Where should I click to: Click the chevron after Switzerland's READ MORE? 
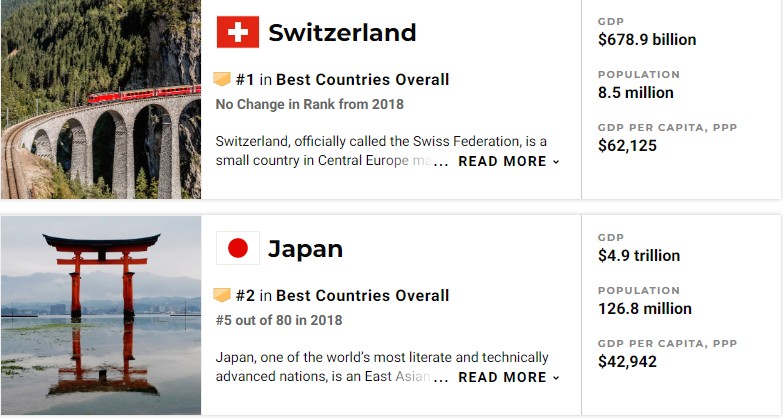pyautogui.click(x=556, y=162)
